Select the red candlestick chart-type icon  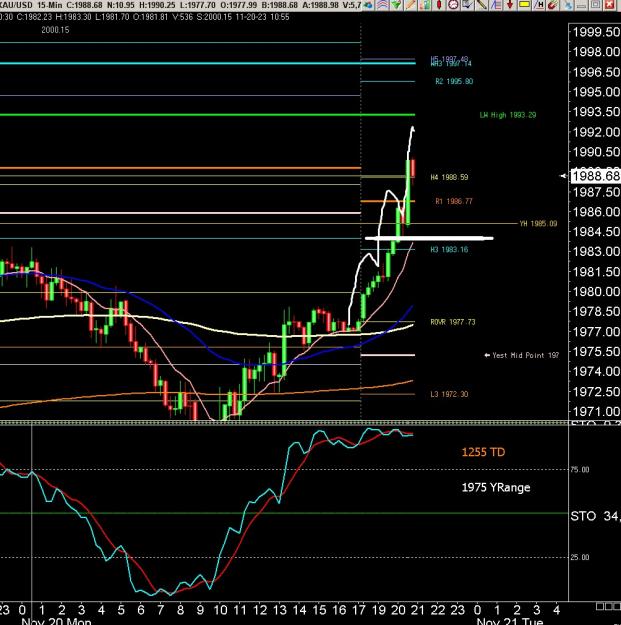439,5
